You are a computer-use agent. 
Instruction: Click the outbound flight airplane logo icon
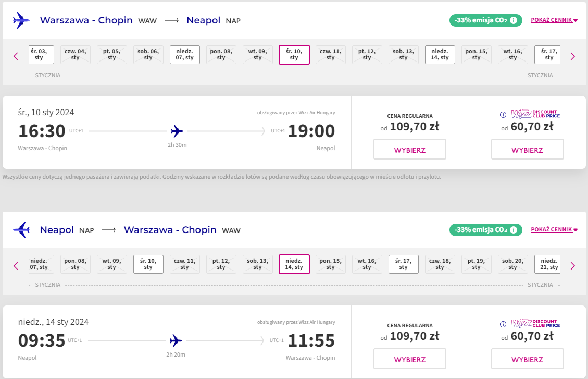21,20
